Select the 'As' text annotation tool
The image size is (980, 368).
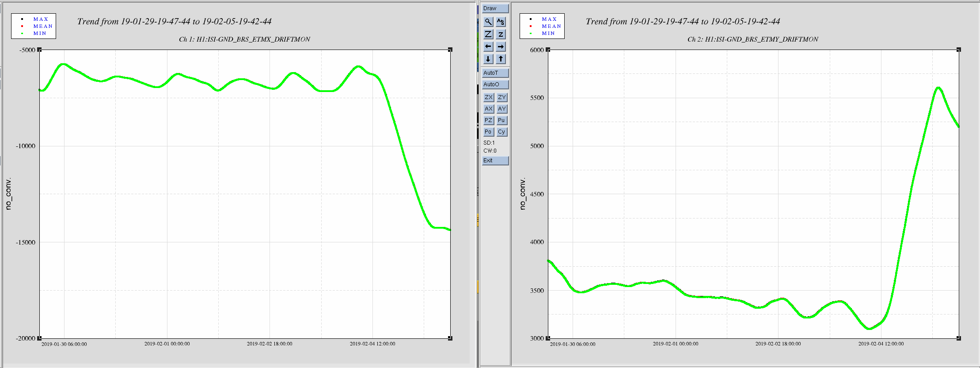click(501, 22)
